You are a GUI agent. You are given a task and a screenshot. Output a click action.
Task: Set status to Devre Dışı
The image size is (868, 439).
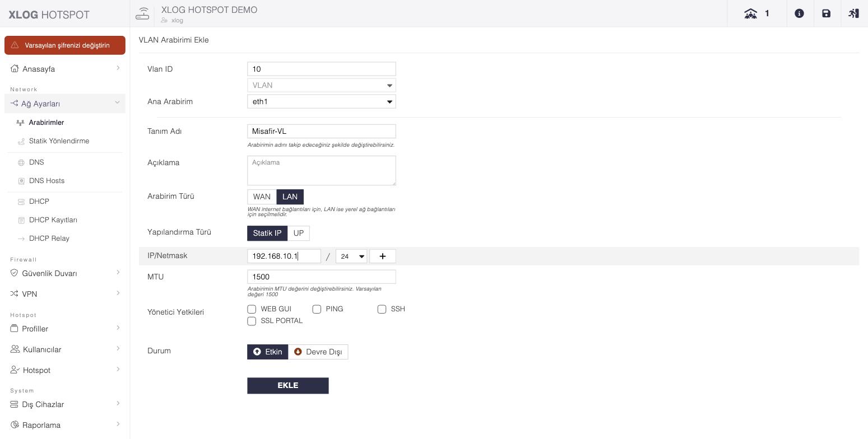tap(318, 352)
